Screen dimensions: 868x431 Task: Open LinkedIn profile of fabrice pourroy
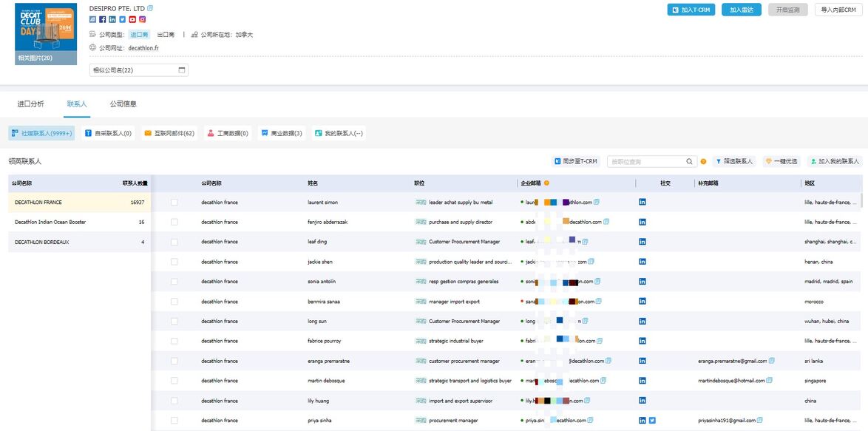(x=642, y=341)
